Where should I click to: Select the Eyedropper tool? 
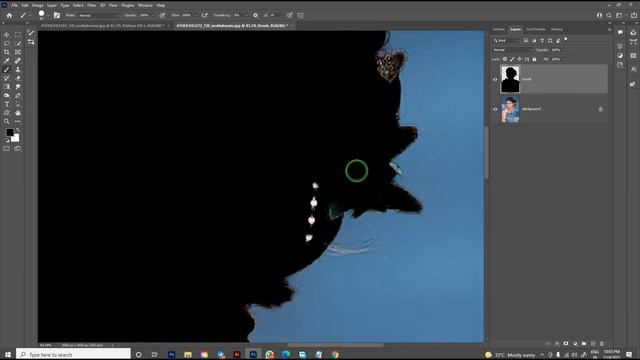tap(7, 61)
